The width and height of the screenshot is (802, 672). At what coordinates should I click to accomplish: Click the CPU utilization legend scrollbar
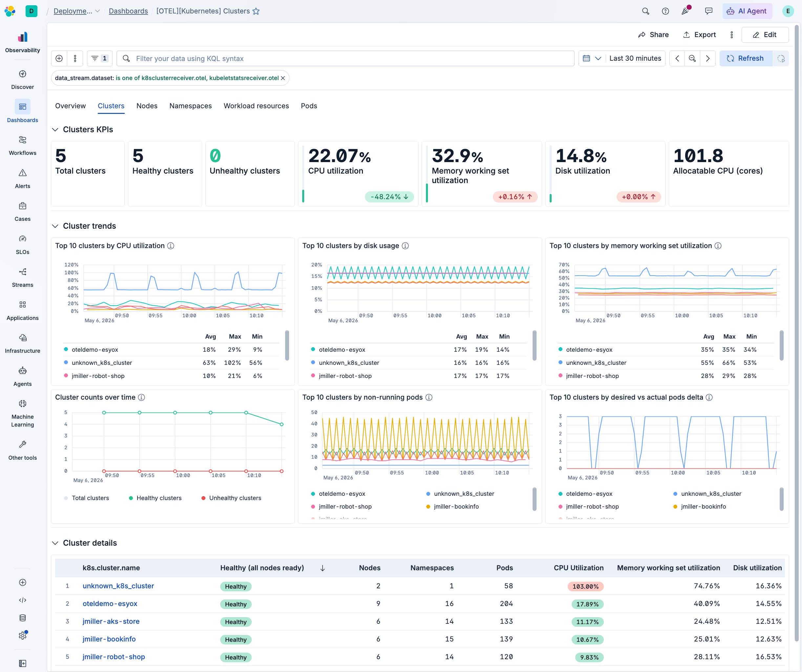287,346
